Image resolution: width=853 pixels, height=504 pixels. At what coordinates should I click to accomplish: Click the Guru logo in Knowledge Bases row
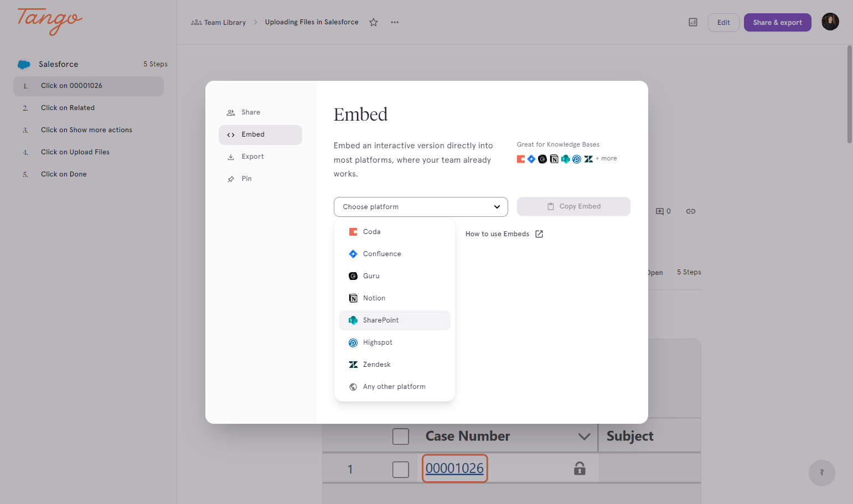pyautogui.click(x=542, y=159)
